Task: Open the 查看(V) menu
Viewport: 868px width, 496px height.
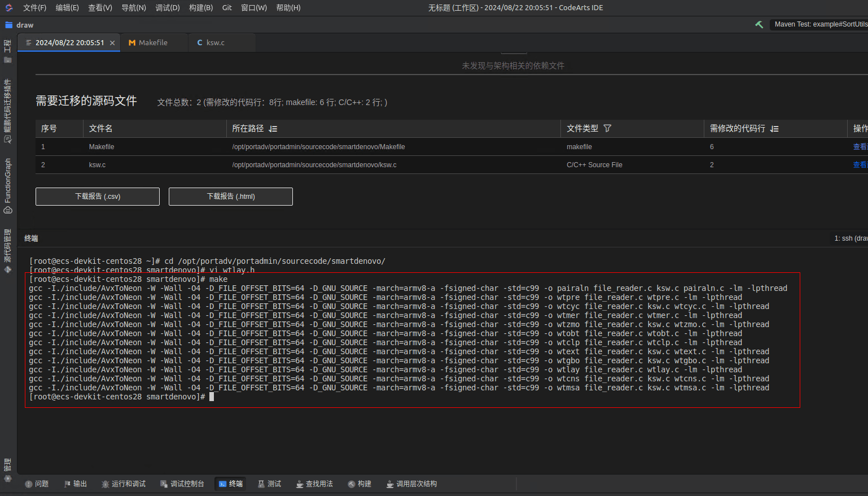Action: point(100,8)
